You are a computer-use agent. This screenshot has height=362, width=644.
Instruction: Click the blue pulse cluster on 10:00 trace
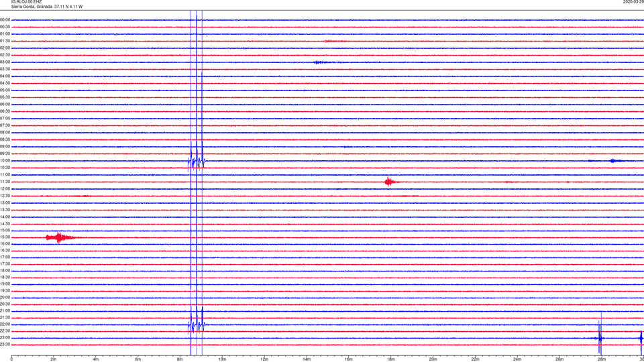click(197, 160)
